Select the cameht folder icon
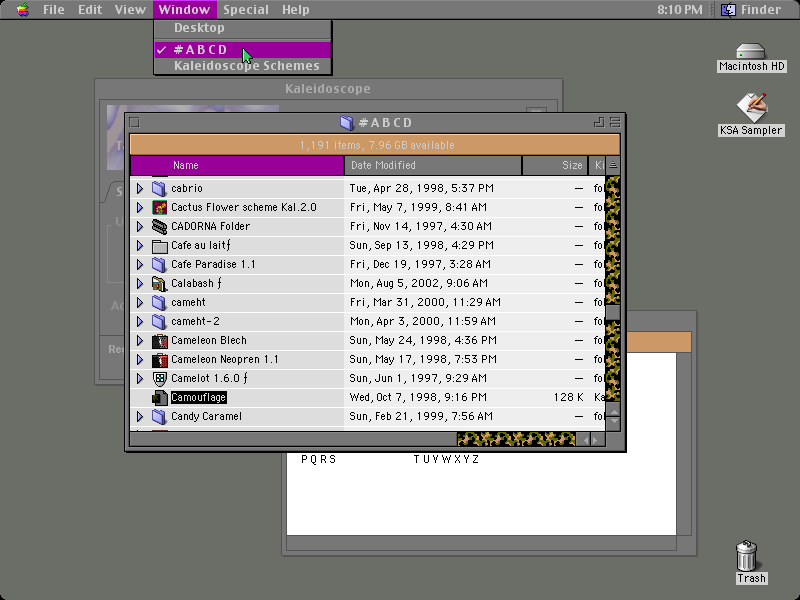The height and width of the screenshot is (600, 800). point(159,303)
